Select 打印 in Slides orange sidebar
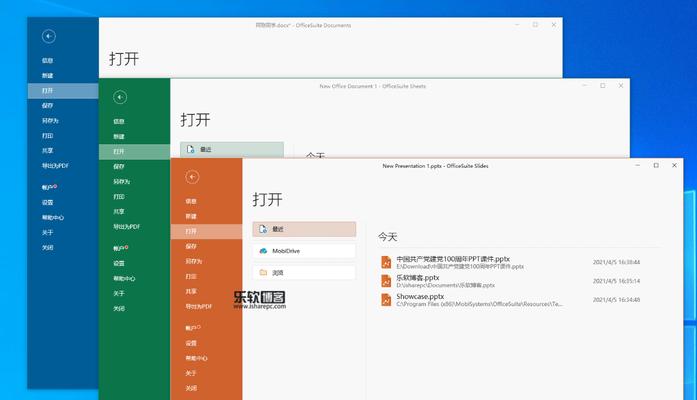697x400 pixels. [x=191, y=276]
